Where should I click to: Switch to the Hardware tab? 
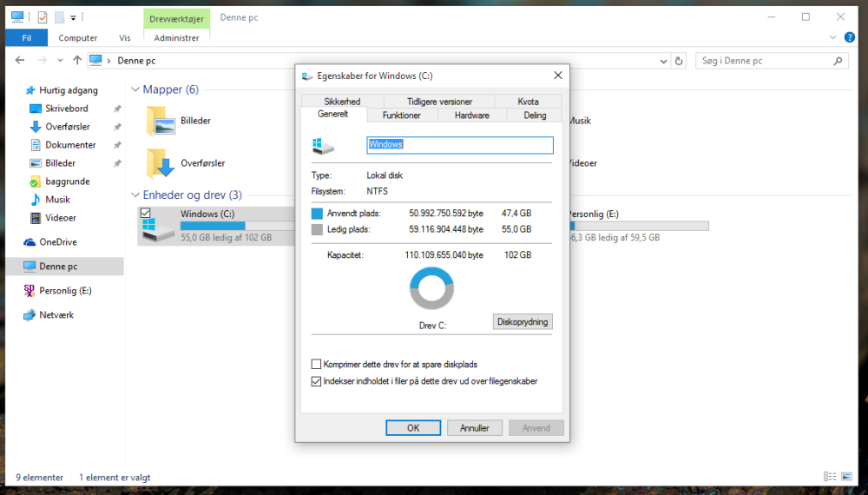[x=471, y=115]
